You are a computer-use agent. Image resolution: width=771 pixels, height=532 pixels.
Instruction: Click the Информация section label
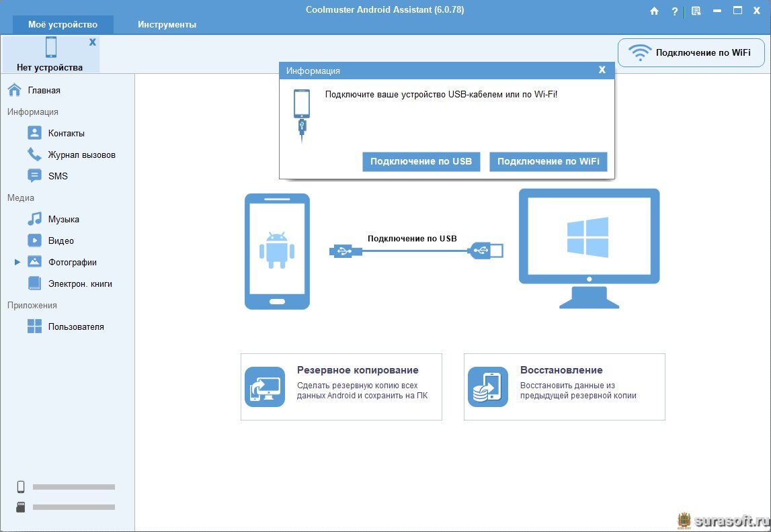[32, 112]
